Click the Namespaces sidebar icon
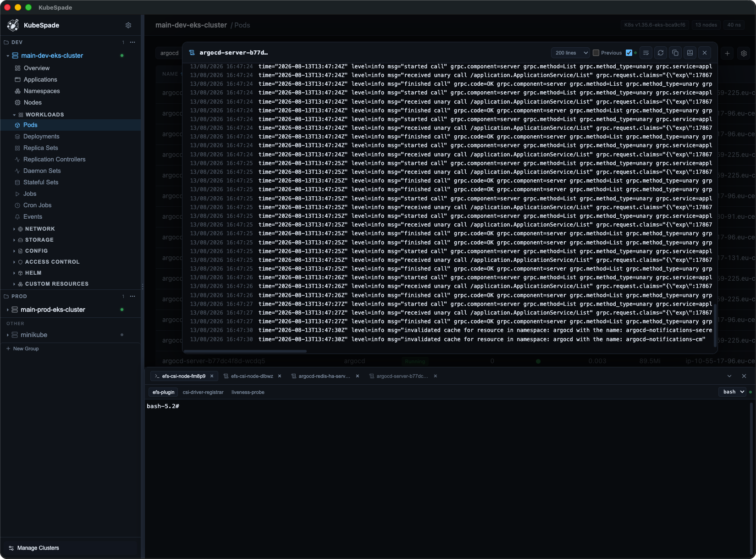The width and height of the screenshot is (756, 559). pyautogui.click(x=18, y=91)
